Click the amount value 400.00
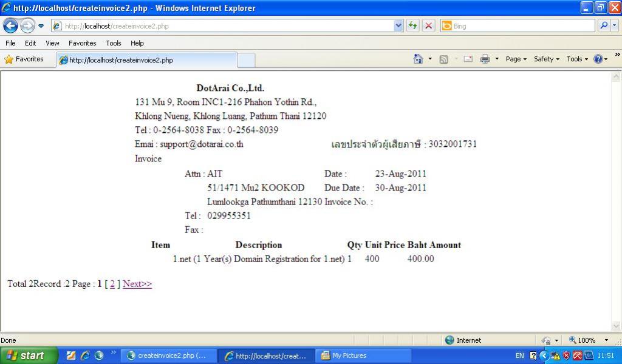This screenshot has width=622, height=364. [420, 258]
